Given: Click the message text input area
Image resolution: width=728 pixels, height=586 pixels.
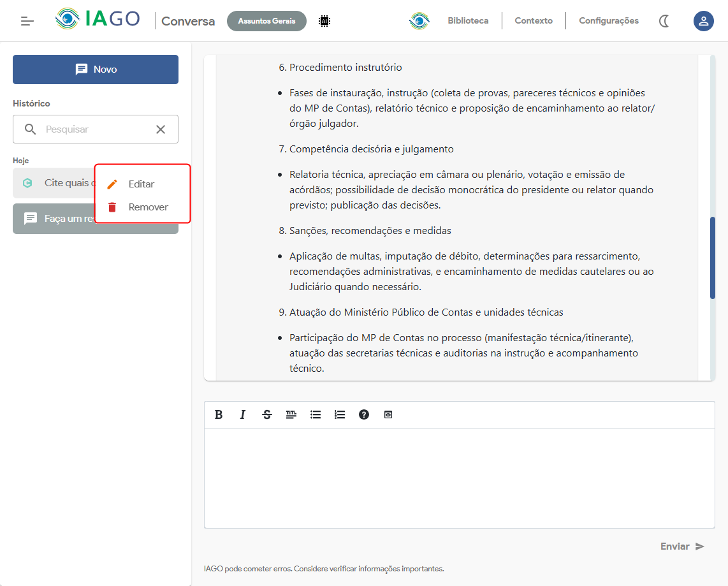Looking at the screenshot, I should pyautogui.click(x=459, y=478).
